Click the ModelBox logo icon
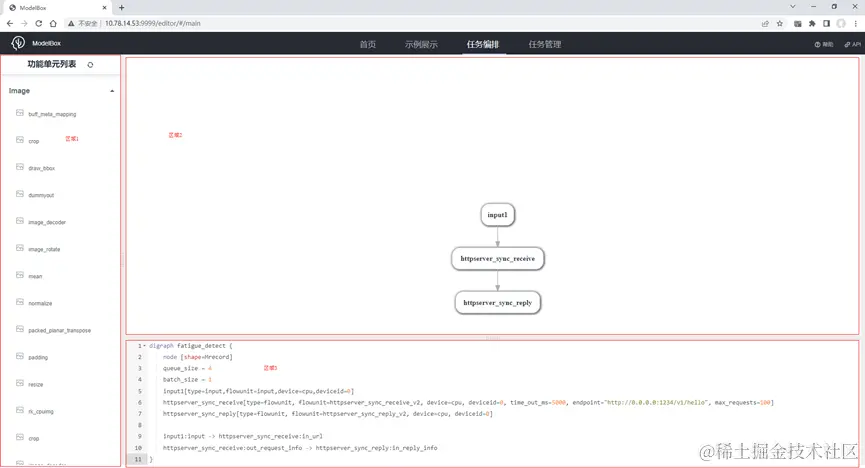Viewport: 865px width, 468px height. pos(18,43)
